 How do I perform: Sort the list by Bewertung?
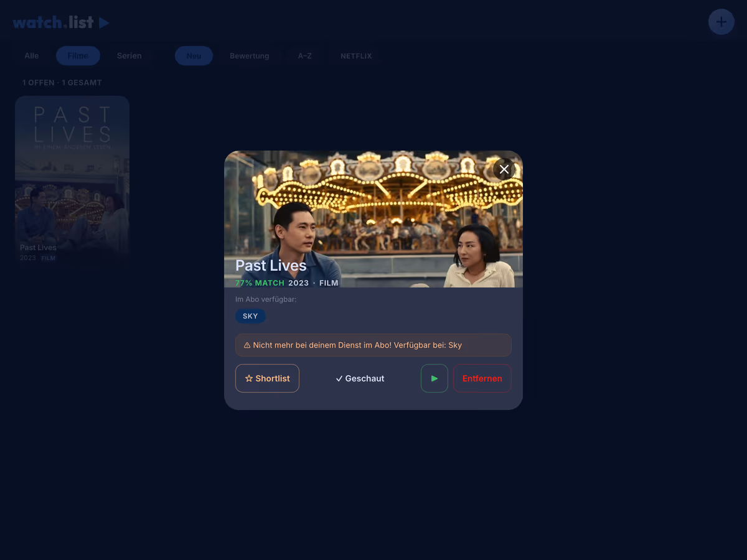[x=250, y=56]
